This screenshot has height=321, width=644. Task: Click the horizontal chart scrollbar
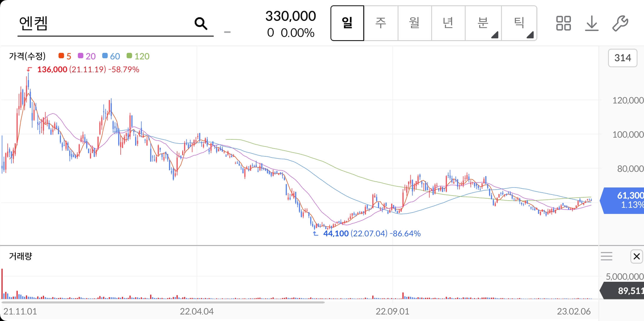(163, 302)
